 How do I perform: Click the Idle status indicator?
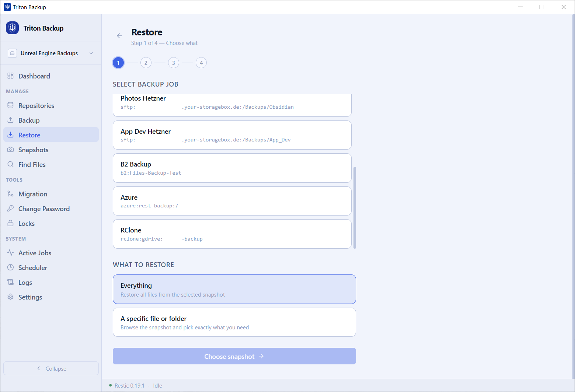tap(157, 385)
